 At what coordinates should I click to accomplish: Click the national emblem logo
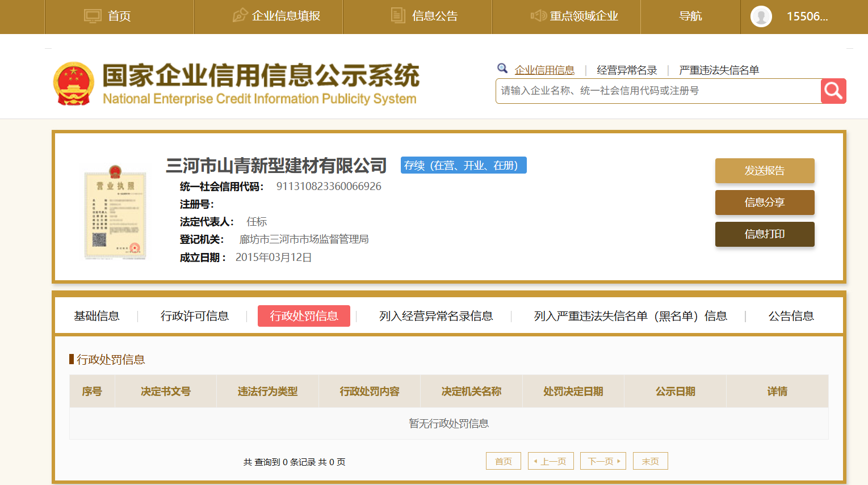(73, 84)
